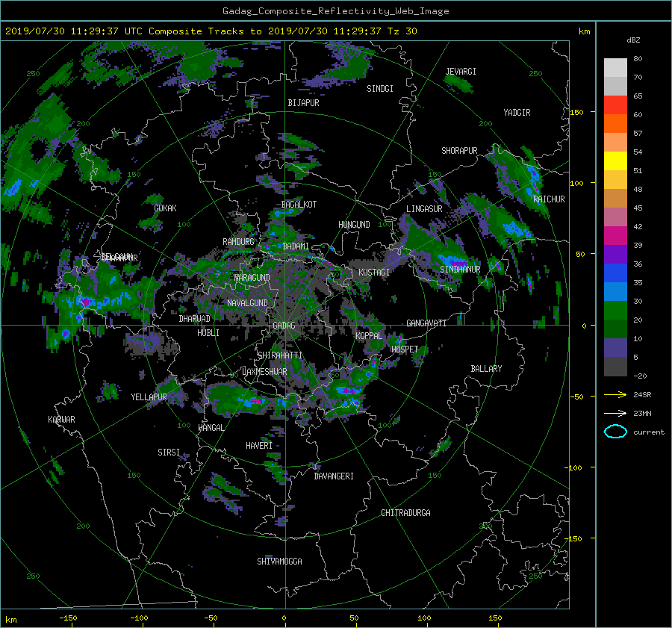The height and width of the screenshot is (628, 672).
Task: Select the magenta 39 dBZ legend color
Action: (615, 236)
